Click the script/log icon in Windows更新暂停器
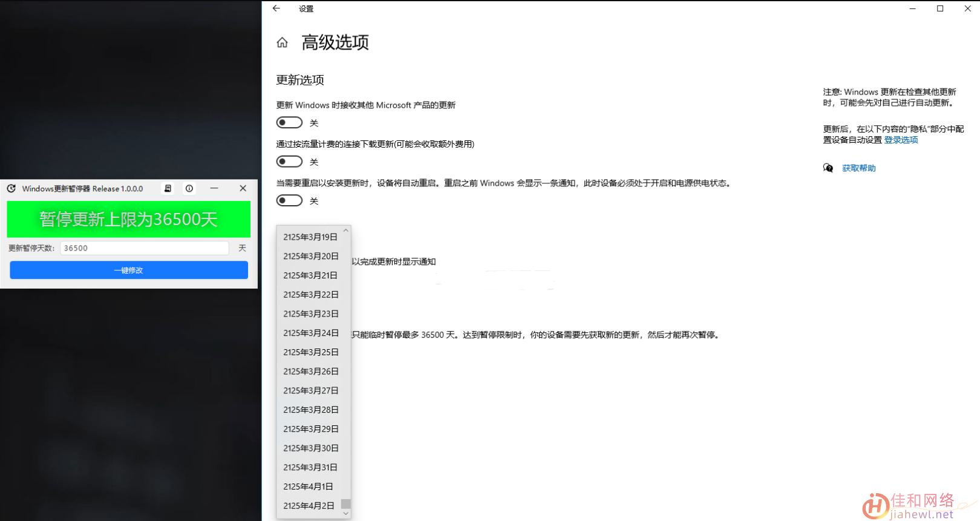The width and height of the screenshot is (980, 521). (168, 189)
